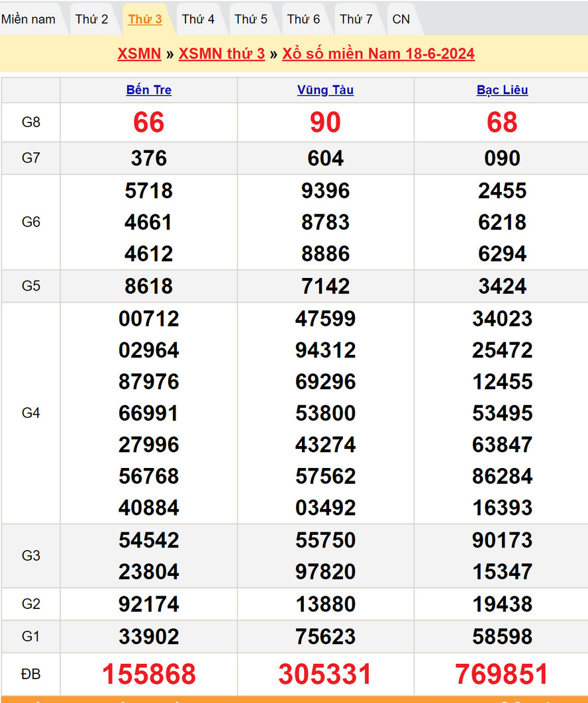Open the Vũng Tàu province link
This screenshot has height=703, width=588.
click(x=325, y=90)
